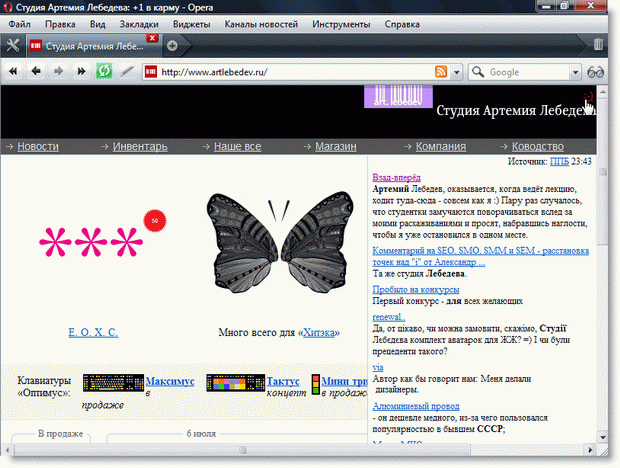Click the glasses Fit to Width icon
620x468 pixels.
(595, 72)
